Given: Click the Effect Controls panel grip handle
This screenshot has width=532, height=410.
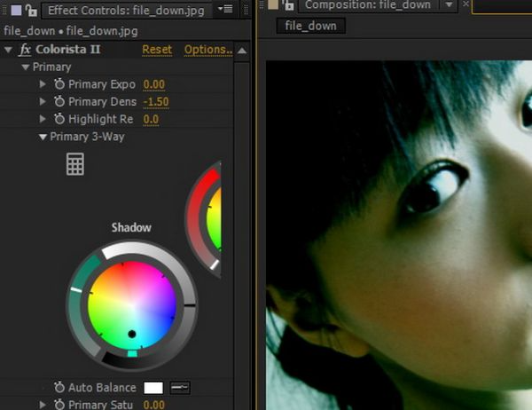Looking at the screenshot, I should click(x=4, y=10).
